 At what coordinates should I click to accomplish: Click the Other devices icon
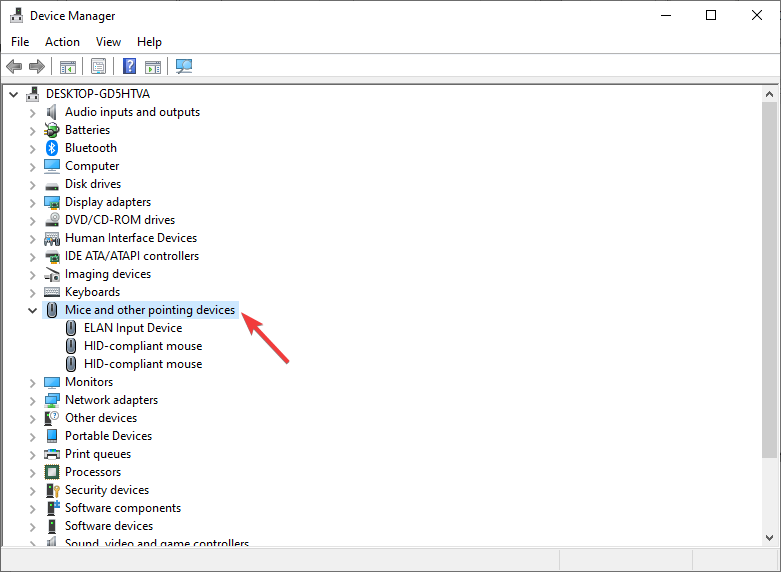click(x=52, y=418)
